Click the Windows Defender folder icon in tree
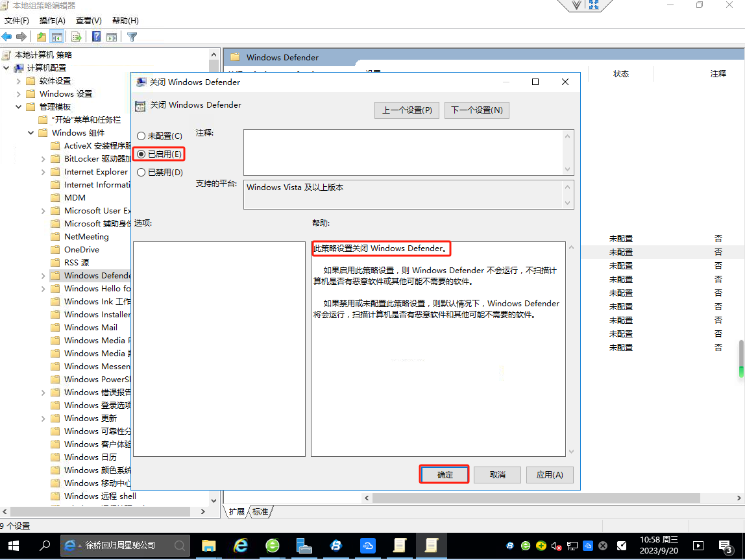This screenshot has height=560, width=745. point(56,276)
